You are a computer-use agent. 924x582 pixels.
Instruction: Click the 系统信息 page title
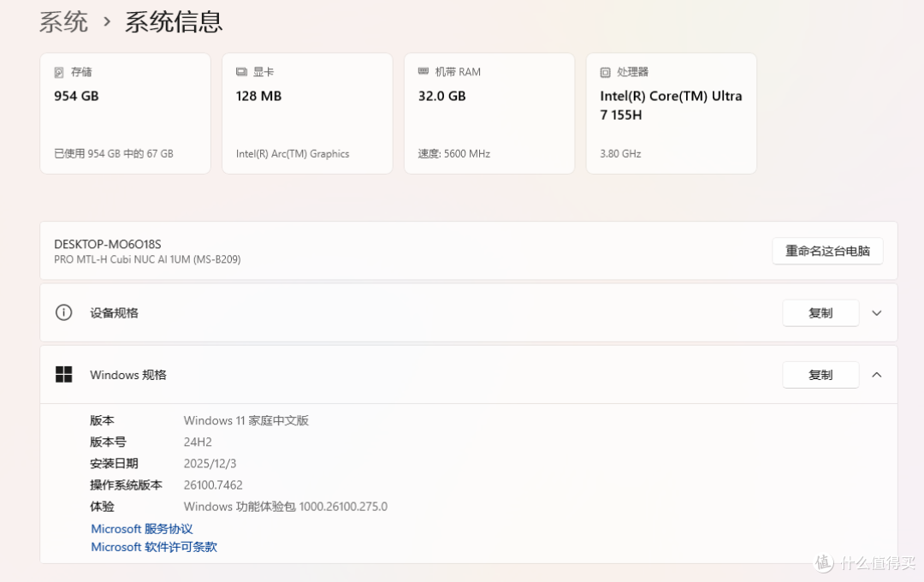click(173, 22)
